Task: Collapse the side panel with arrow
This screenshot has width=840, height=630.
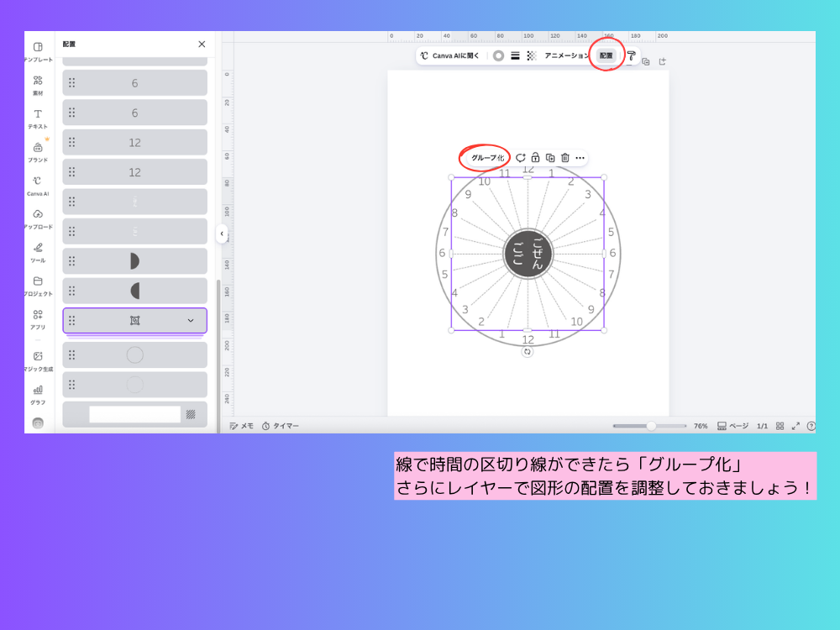Action: coord(222,234)
